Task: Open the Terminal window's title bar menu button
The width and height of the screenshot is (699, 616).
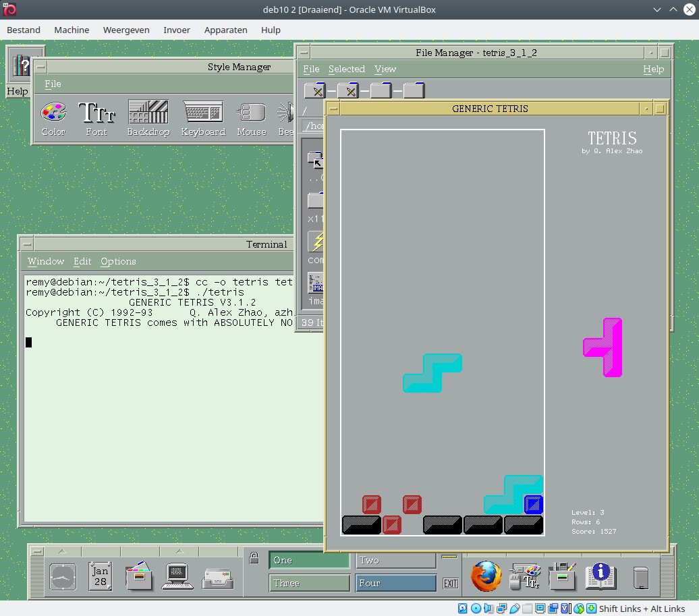Action: click(26, 244)
